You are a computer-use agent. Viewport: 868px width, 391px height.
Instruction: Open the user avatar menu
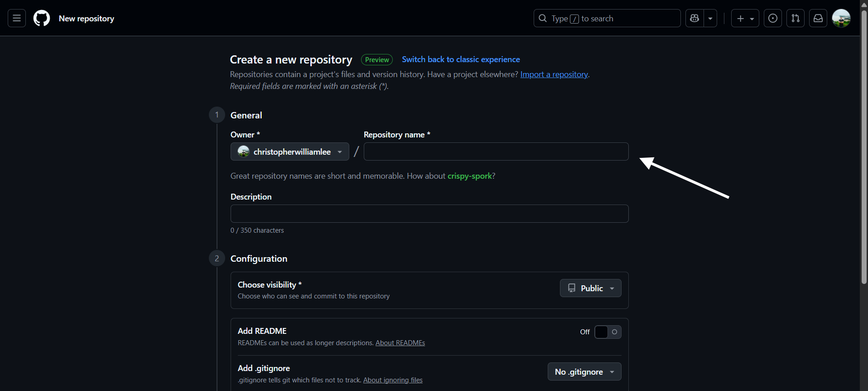pyautogui.click(x=841, y=18)
